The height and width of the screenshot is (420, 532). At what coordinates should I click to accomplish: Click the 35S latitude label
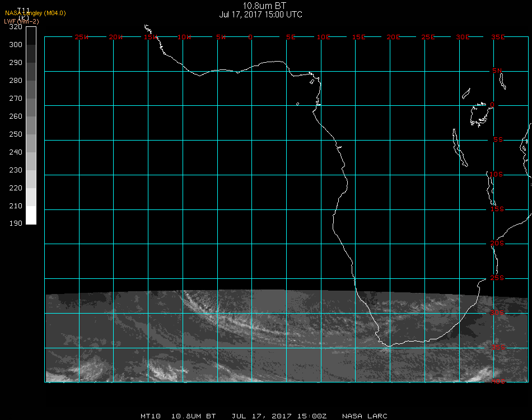click(x=498, y=347)
